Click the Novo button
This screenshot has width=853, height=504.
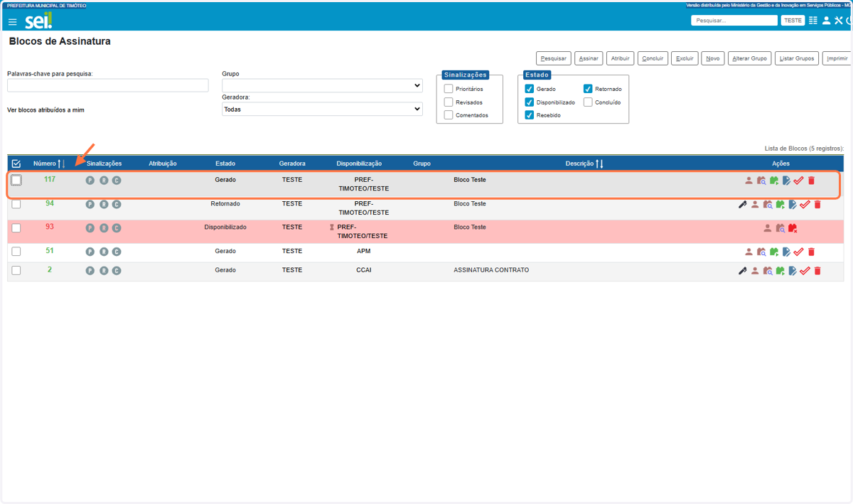click(713, 58)
